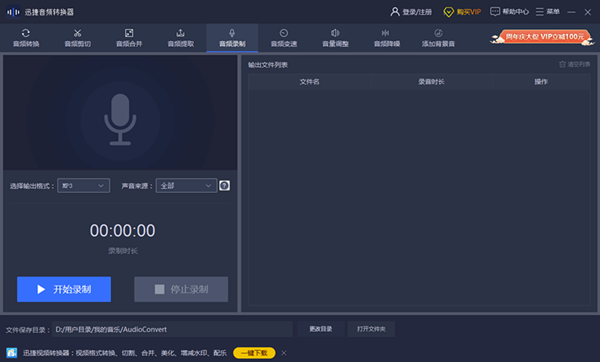Viewport: 600px width, 362px height.
Task: Click 更改目录 to change directory
Action: (321, 329)
